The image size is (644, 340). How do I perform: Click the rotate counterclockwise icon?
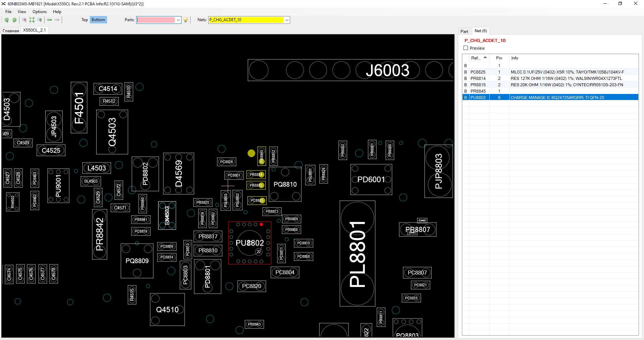click(x=6, y=20)
